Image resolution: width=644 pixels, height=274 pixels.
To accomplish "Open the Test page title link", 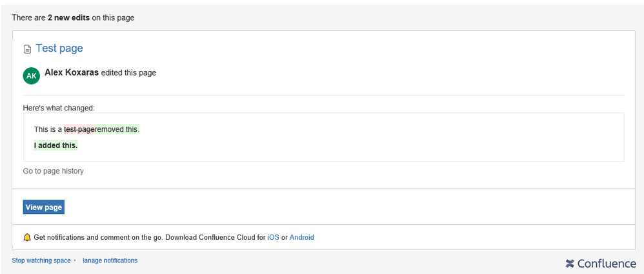I will (x=59, y=48).
